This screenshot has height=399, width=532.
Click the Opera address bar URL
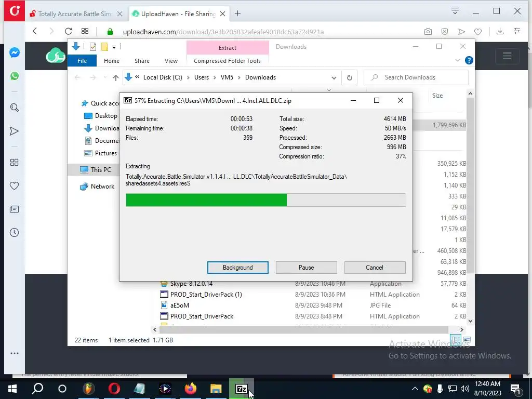tap(223, 32)
